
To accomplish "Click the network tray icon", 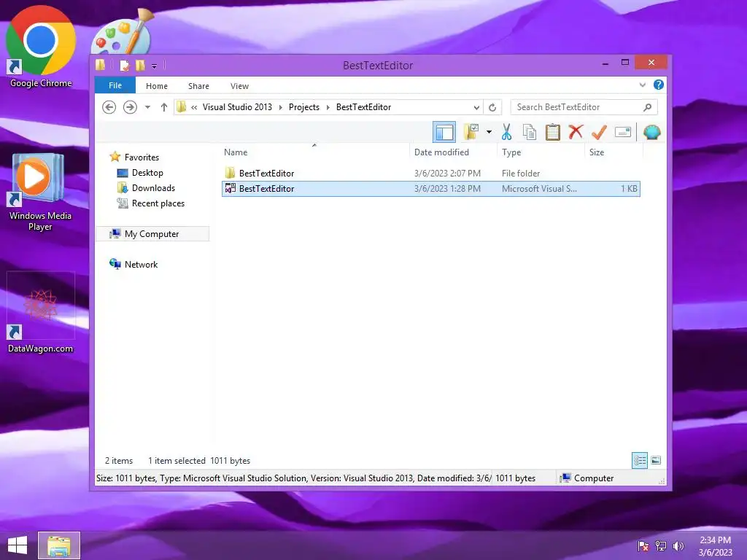I will 661,545.
